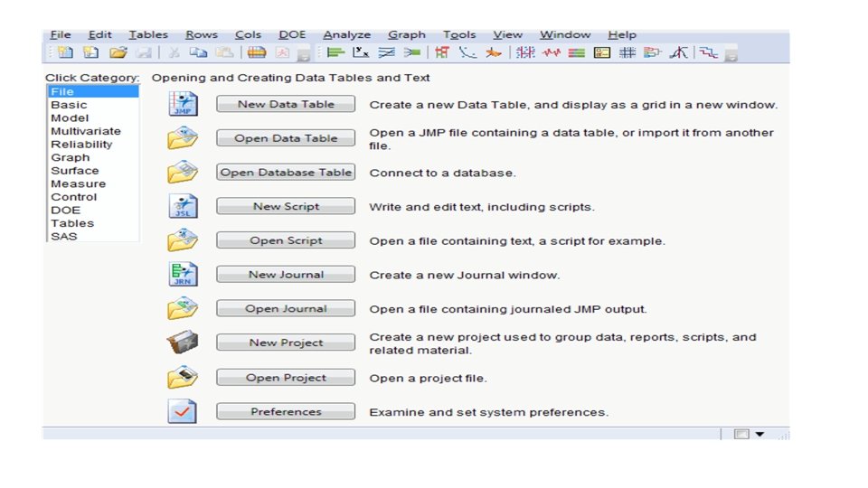Open the Analyze menu
The width and height of the screenshot is (868, 488).
(x=346, y=35)
